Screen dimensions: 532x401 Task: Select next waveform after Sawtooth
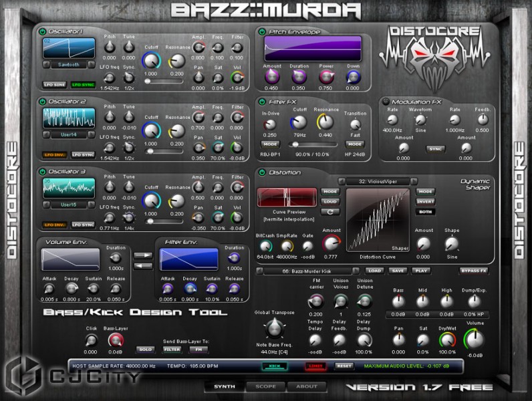(x=92, y=64)
